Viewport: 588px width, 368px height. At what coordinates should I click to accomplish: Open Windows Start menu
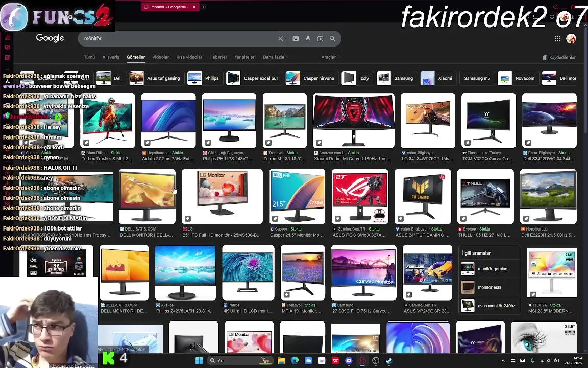pyautogui.click(x=199, y=361)
